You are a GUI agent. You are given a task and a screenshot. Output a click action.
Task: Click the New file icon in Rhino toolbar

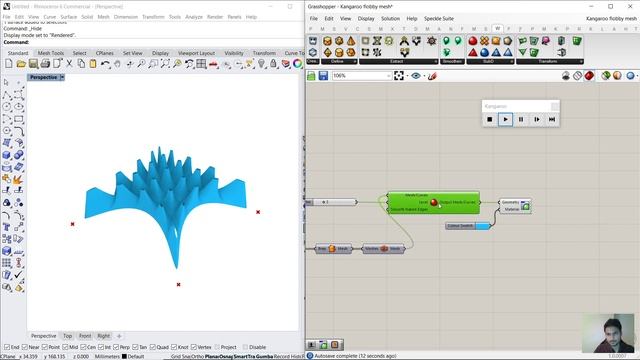click(9, 64)
